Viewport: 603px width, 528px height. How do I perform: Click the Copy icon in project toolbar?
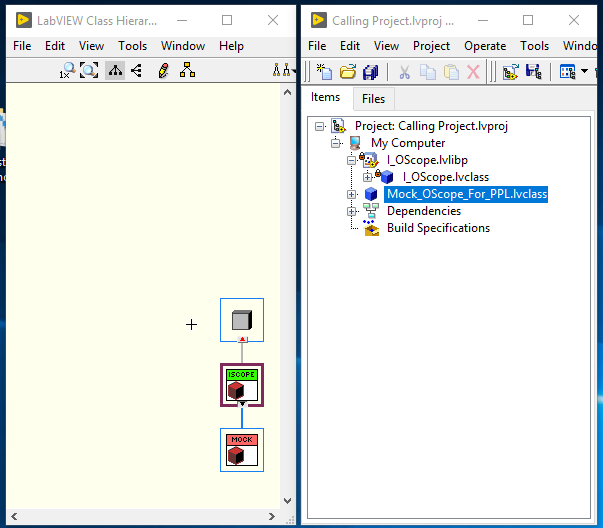pos(427,72)
